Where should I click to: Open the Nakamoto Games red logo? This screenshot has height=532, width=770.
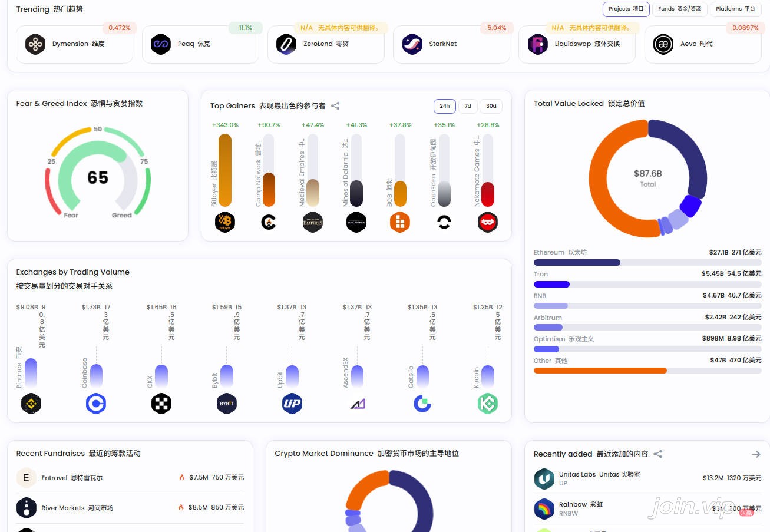click(x=488, y=222)
